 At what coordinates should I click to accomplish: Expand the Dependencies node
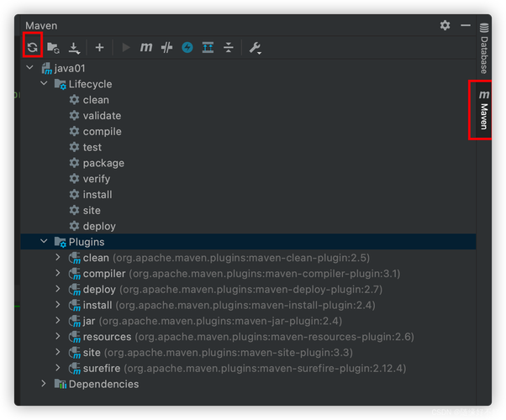click(44, 384)
